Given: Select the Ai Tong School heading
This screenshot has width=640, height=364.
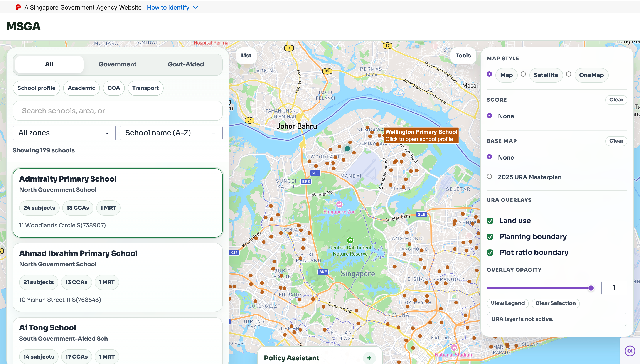Looking at the screenshot, I should [47, 328].
